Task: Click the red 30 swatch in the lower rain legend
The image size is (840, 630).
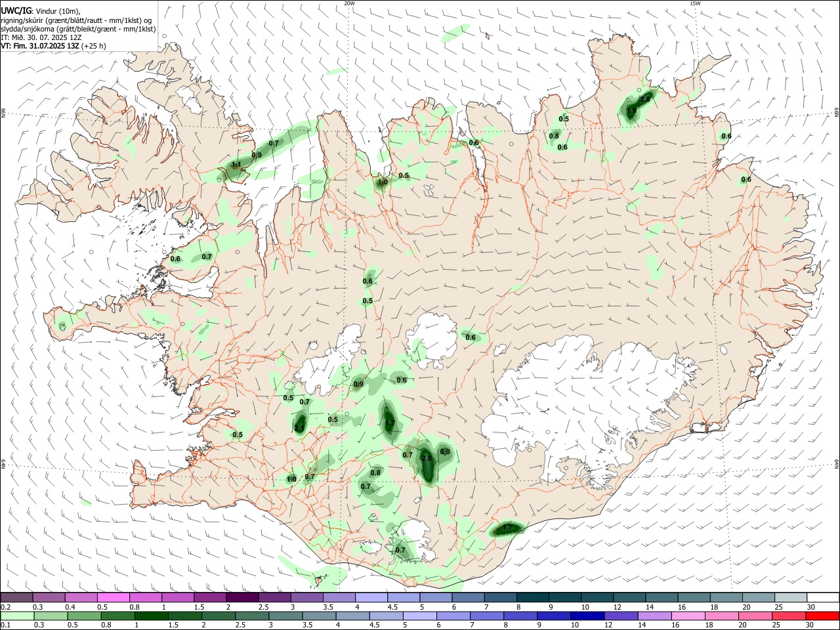Action: [x=822, y=616]
